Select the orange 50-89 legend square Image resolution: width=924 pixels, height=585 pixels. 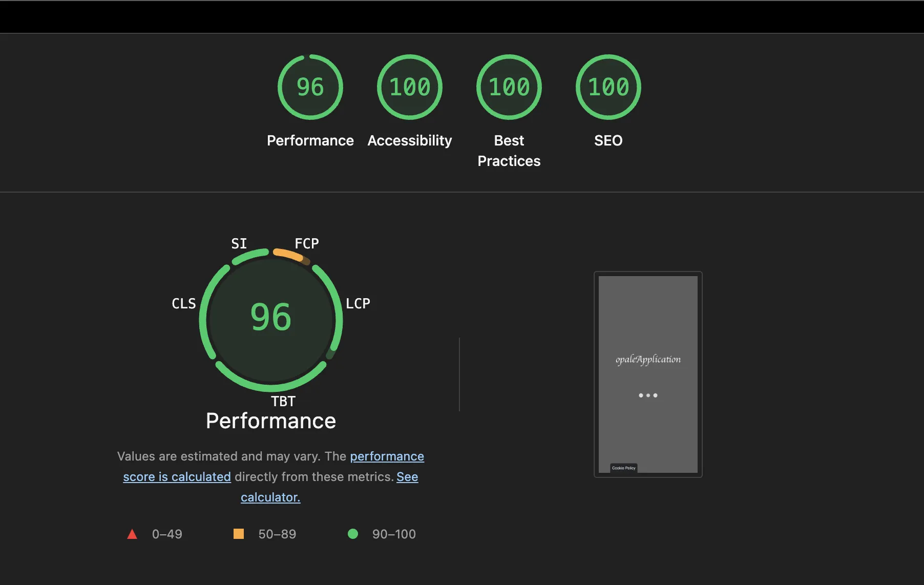240,534
